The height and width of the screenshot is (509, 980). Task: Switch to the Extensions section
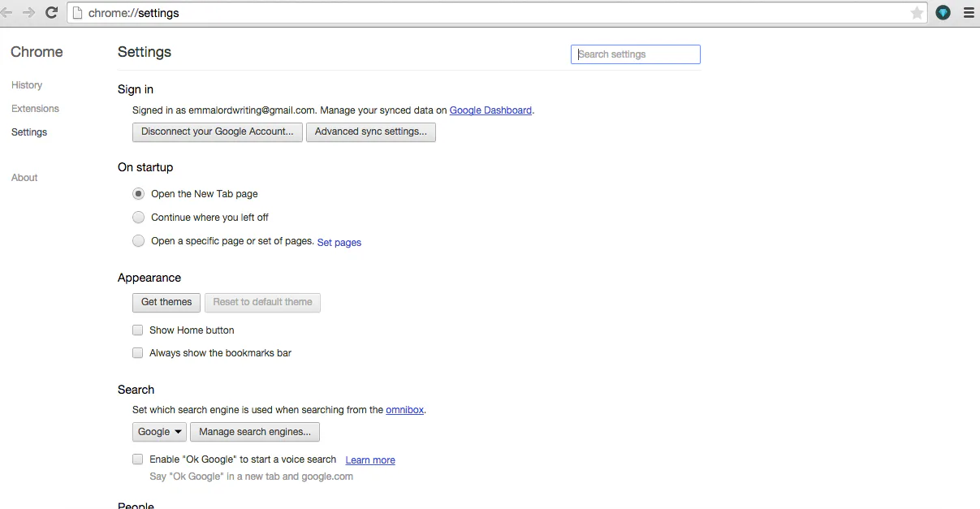click(x=35, y=108)
